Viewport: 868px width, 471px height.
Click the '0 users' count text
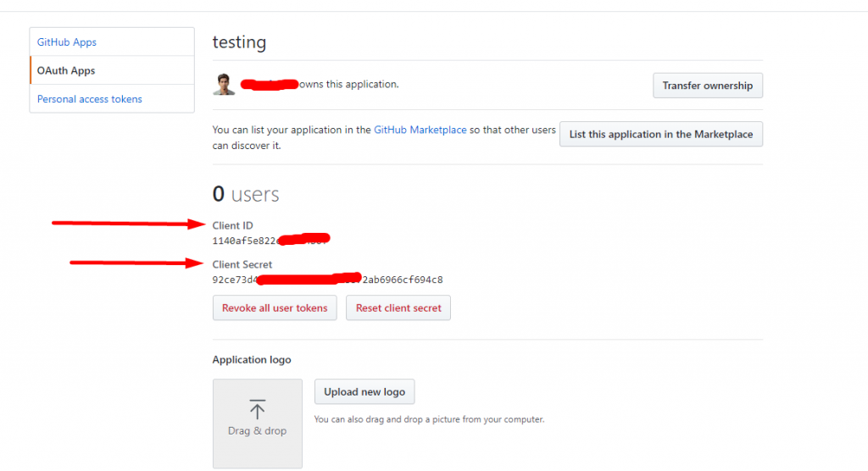[246, 194]
